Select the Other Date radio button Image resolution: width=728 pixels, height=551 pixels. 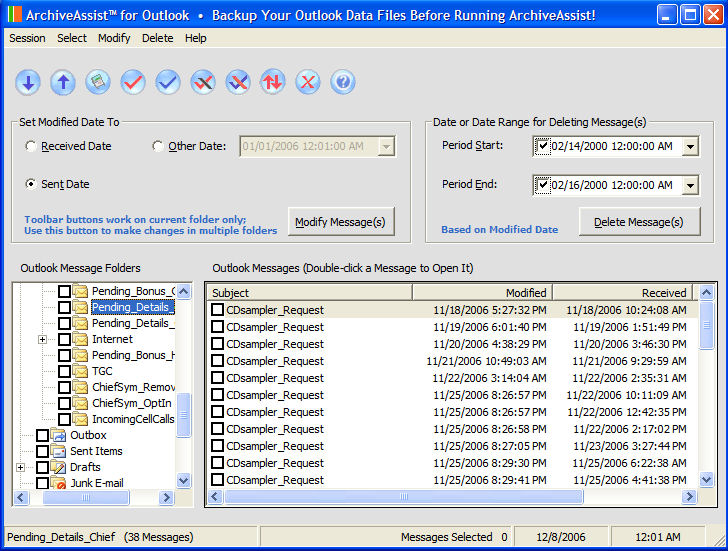point(158,146)
